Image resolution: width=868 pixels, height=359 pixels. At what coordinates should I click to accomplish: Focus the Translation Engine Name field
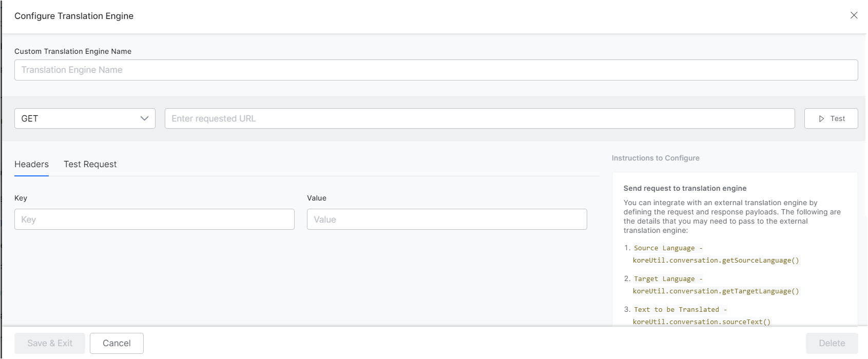(436, 70)
